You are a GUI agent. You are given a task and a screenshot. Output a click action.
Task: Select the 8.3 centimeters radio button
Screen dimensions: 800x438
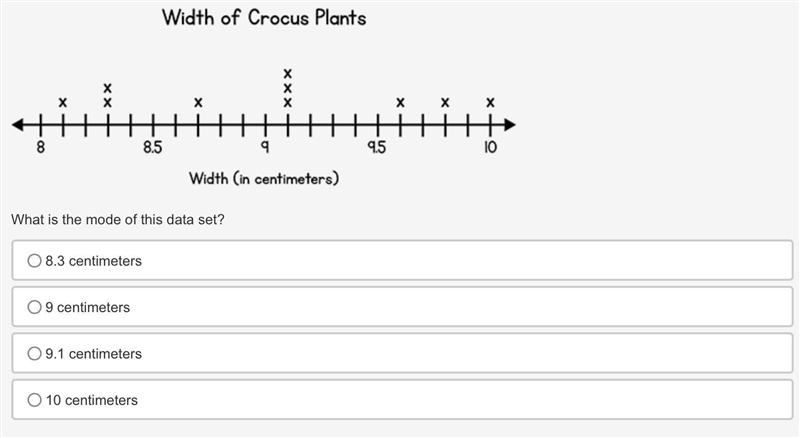click(x=34, y=261)
